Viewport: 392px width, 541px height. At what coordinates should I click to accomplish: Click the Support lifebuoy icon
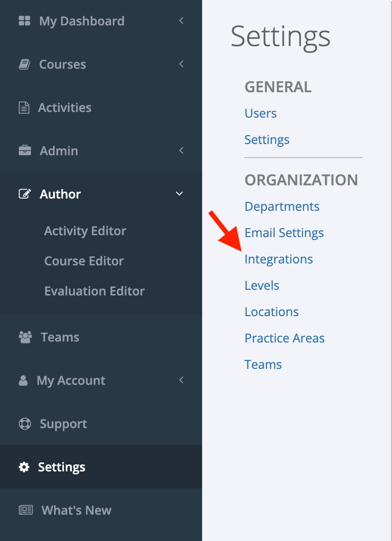25,424
